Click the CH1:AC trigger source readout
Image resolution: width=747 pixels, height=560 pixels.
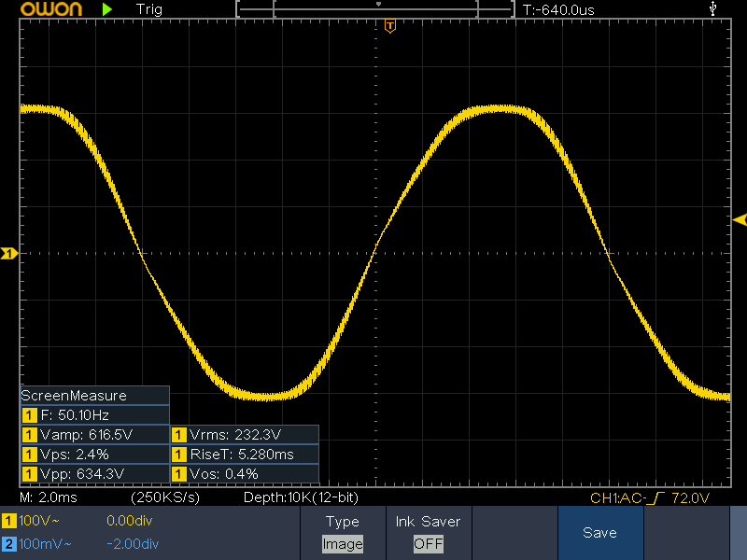pos(618,498)
